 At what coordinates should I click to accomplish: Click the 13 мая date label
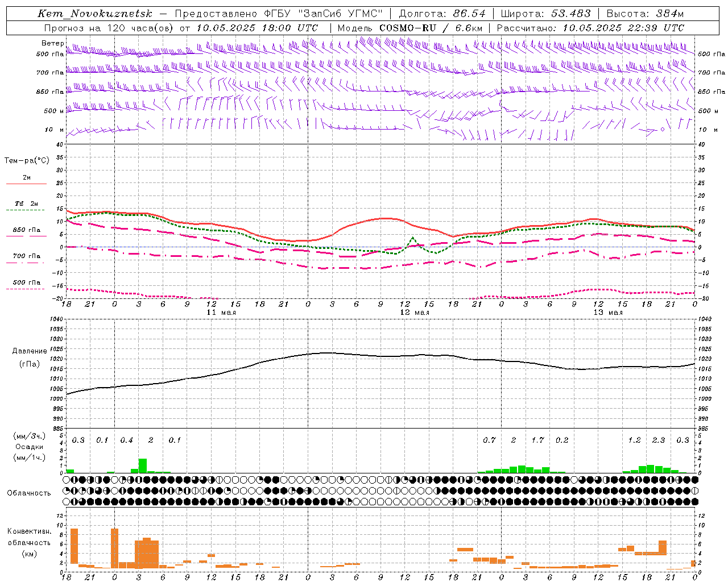click(x=608, y=313)
